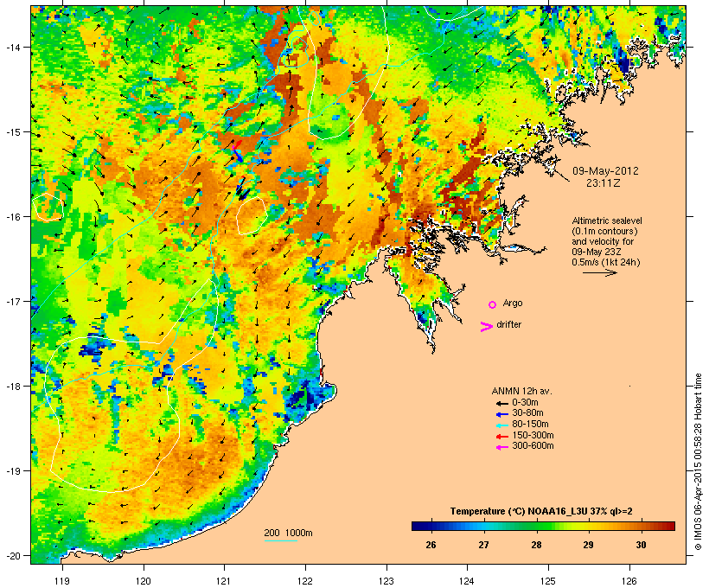Click the '(0.1m contours)' text
The height and width of the screenshot is (588, 709).
[x=604, y=231]
